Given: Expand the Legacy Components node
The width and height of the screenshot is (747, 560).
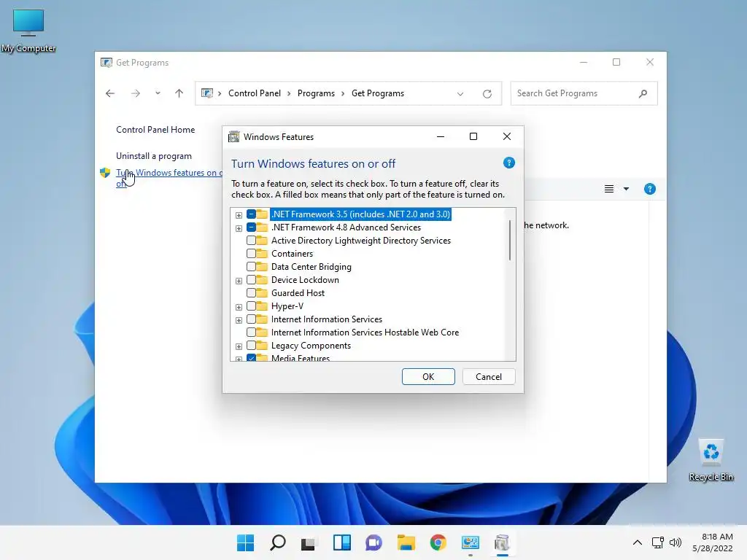Looking at the screenshot, I should (239, 346).
